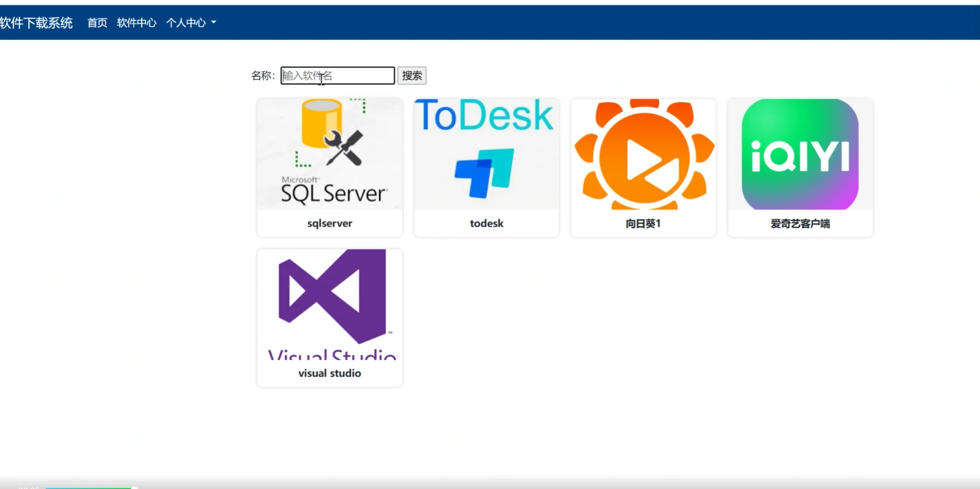Select the 向日葵1 card title

tap(643, 224)
